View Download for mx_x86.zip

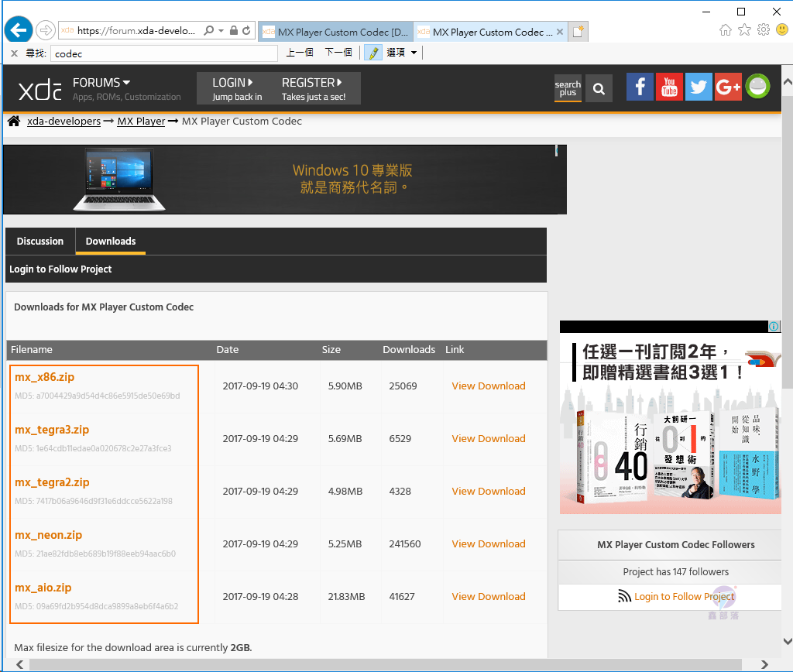click(x=489, y=386)
